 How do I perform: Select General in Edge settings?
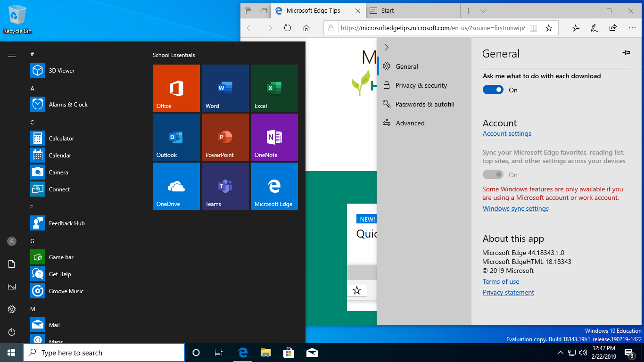pyautogui.click(x=424, y=66)
